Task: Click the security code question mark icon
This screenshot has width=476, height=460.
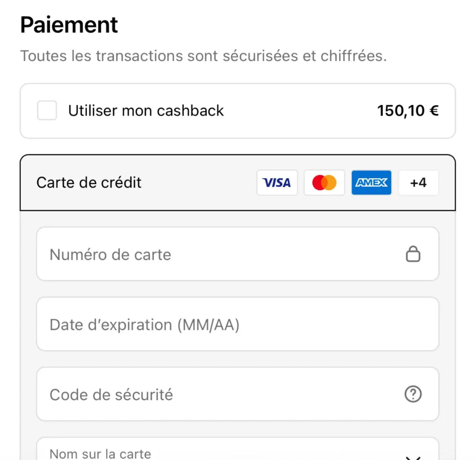Action: pyautogui.click(x=413, y=394)
